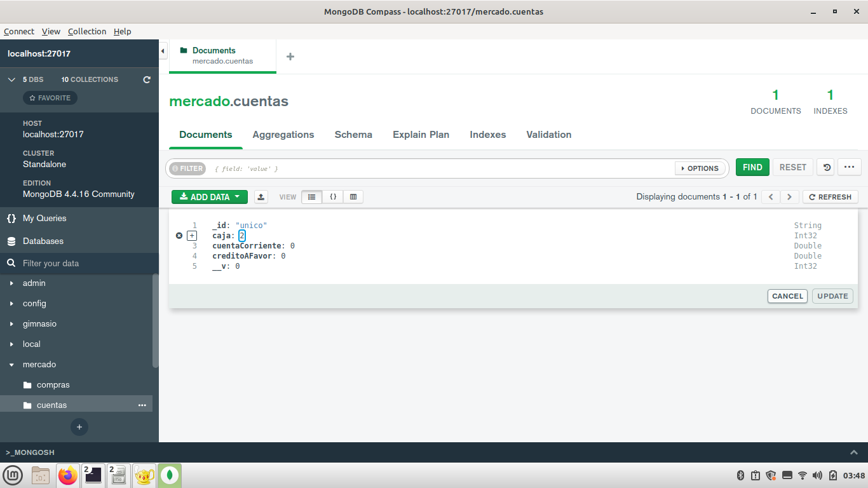
Task: Go to next page of documents
Action: (x=789, y=197)
